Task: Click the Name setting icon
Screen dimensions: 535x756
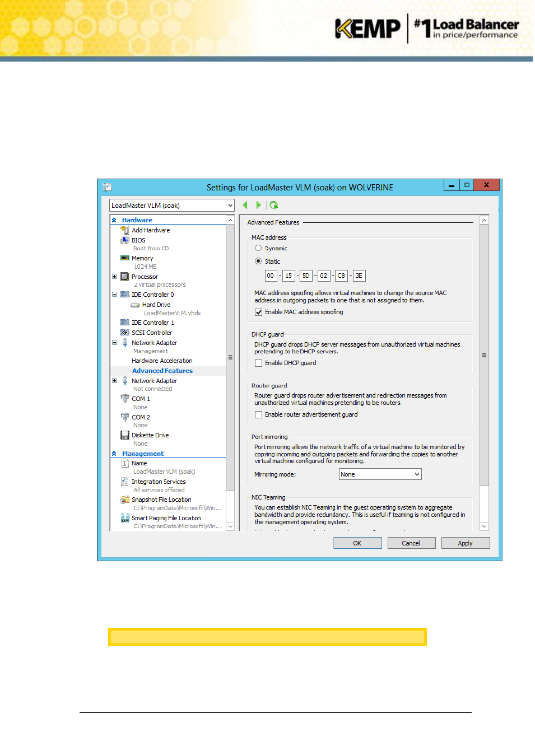Action: [125, 463]
